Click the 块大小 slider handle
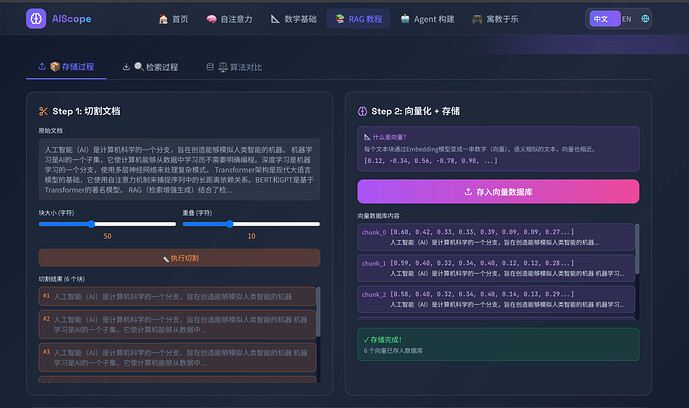Viewport: 689px width, 408px height. [91, 224]
